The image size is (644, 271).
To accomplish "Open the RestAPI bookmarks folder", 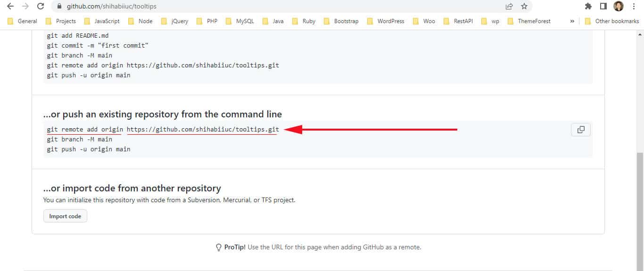I will [x=458, y=21].
